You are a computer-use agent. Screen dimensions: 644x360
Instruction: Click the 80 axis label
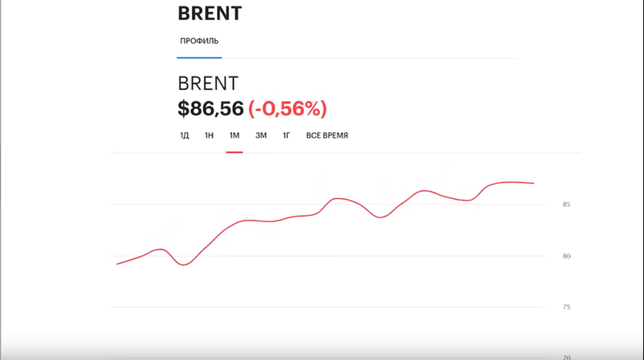567,256
